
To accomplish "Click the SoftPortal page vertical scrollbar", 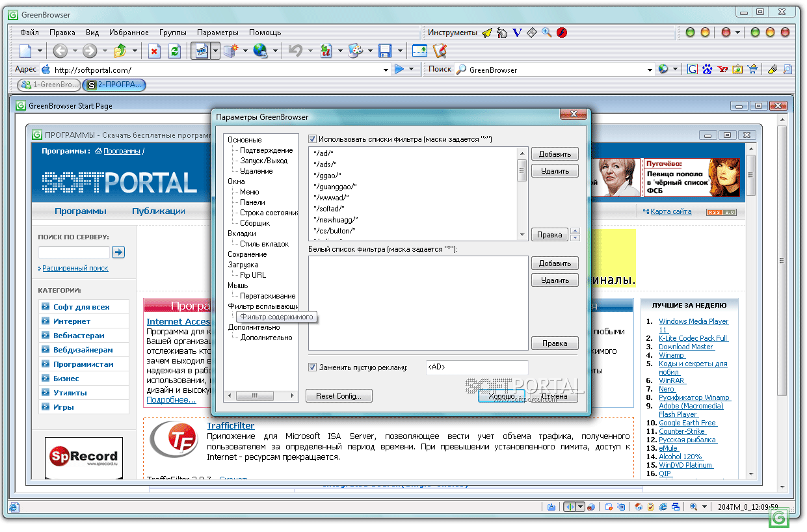I will pyautogui.click(x=750, y=311).
